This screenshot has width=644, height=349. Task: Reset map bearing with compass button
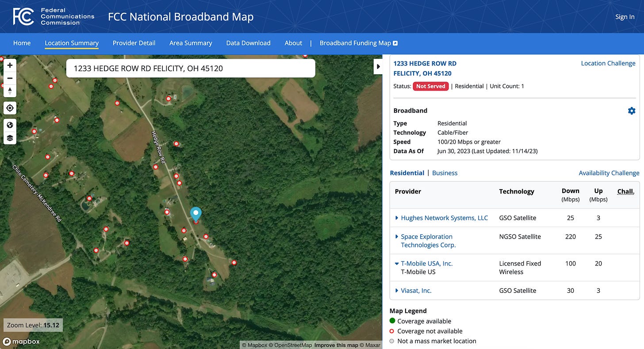point(10,91)
